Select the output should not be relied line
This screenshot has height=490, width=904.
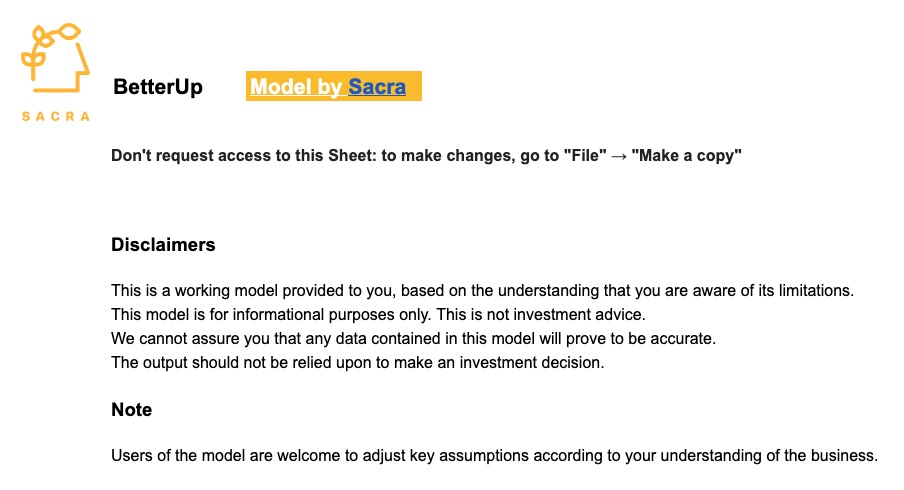(357, 363)
